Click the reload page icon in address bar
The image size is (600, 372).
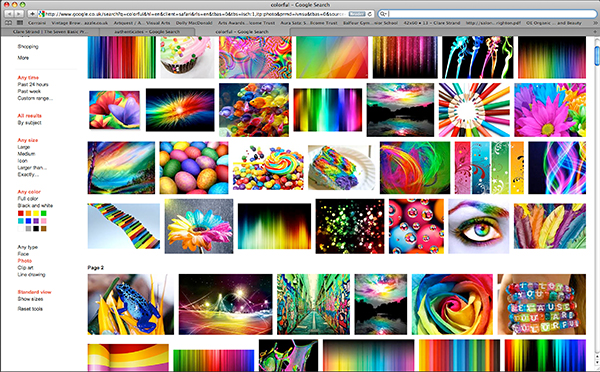[370, 14]
